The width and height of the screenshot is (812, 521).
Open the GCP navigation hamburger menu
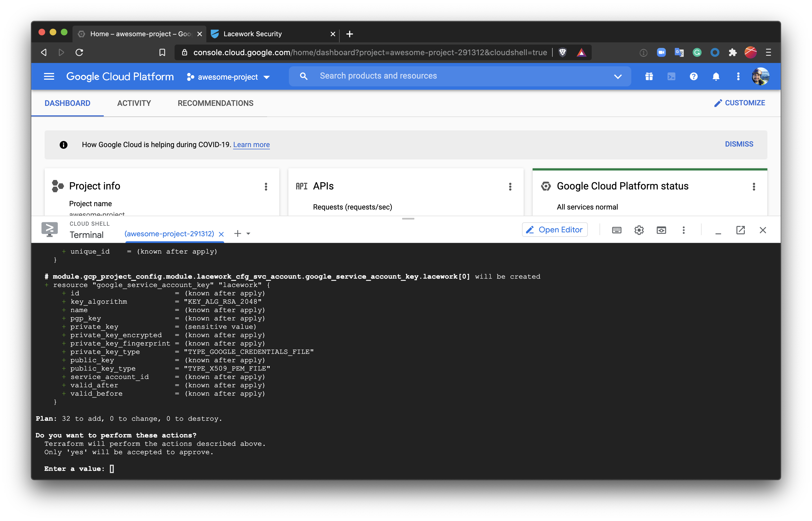pos(49,76)
